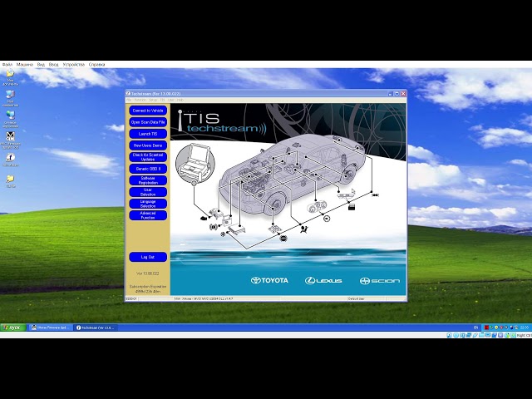Viewport: 532px width, 399px height.
Task: Maximize the Techstream window
Action: pyautogui.click(x=397, y=94)
